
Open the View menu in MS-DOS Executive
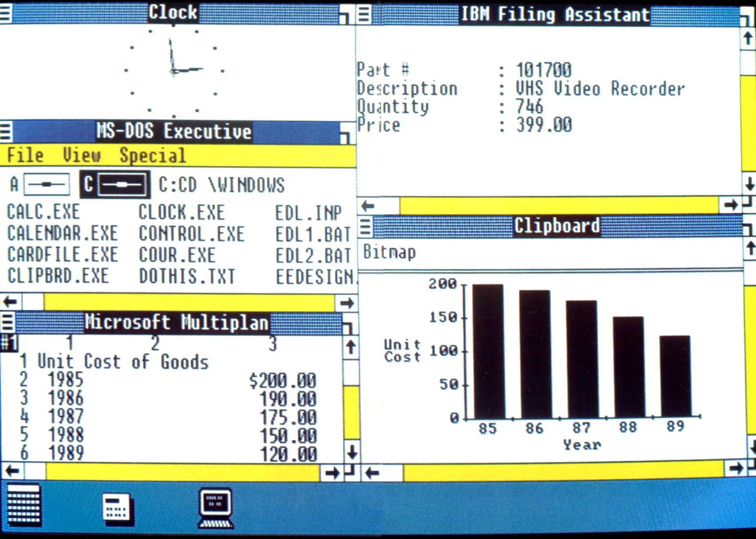point(81,156)
